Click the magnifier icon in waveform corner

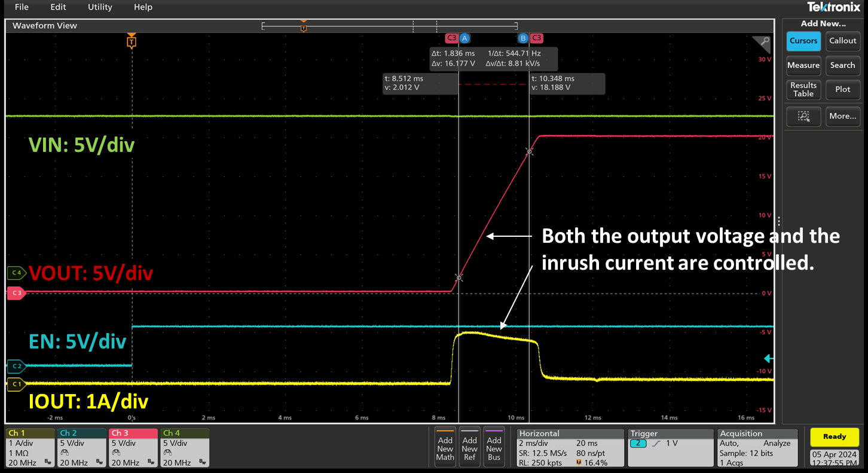[761, 42]
